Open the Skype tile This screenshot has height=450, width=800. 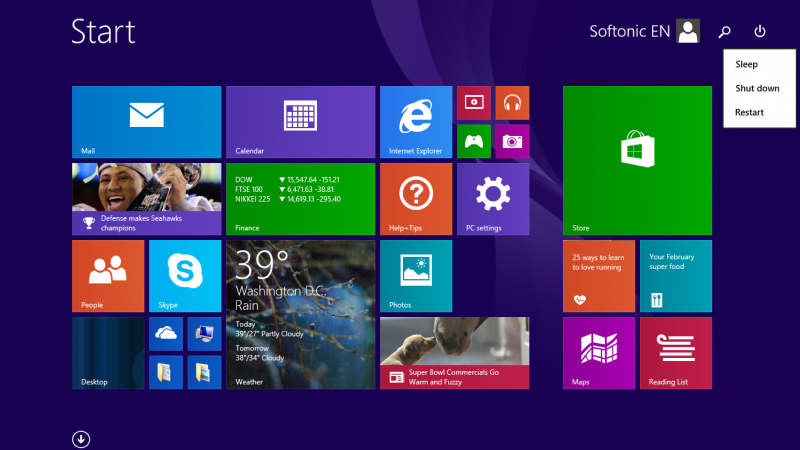click(185, 275)
